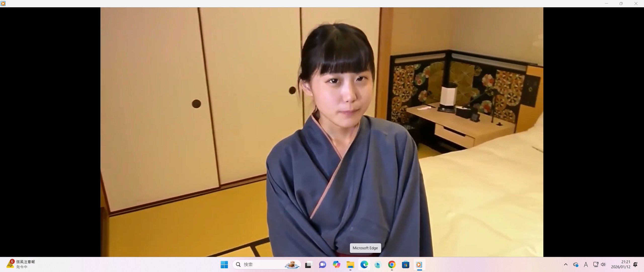Screen dimensions: 644x272
Task: Toggle do-not-disturb notification bell
Action: click(635, 264)
